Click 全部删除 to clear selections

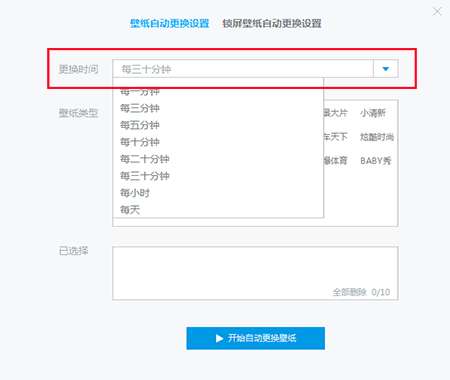click(349, 292)
